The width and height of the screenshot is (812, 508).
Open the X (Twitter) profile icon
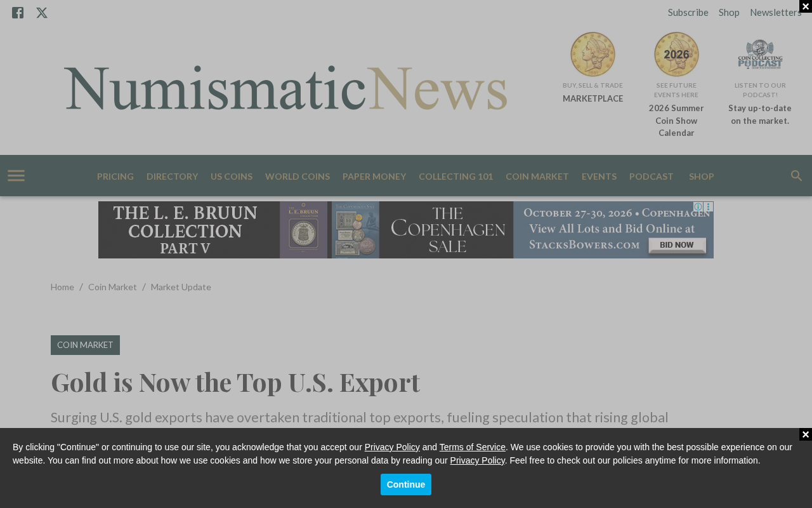click(42, 13)
